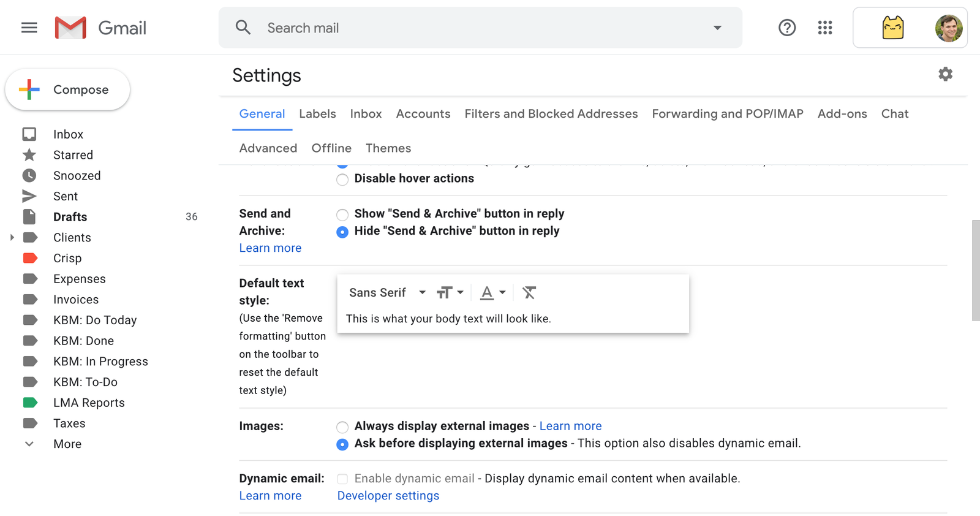Open the text color dropdown
Screen dimensions: 980x516
click(x=492, y=293)
